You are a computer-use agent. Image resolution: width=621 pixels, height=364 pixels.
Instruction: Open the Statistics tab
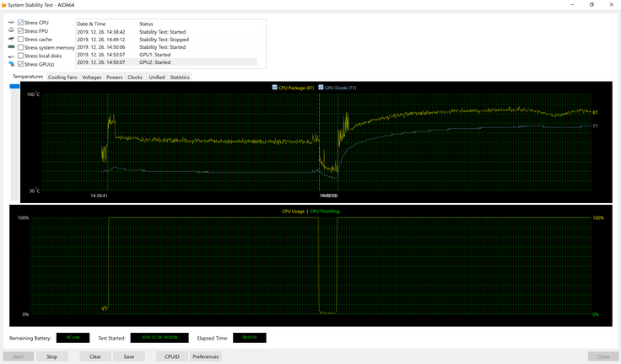click(x=180, y=78)
